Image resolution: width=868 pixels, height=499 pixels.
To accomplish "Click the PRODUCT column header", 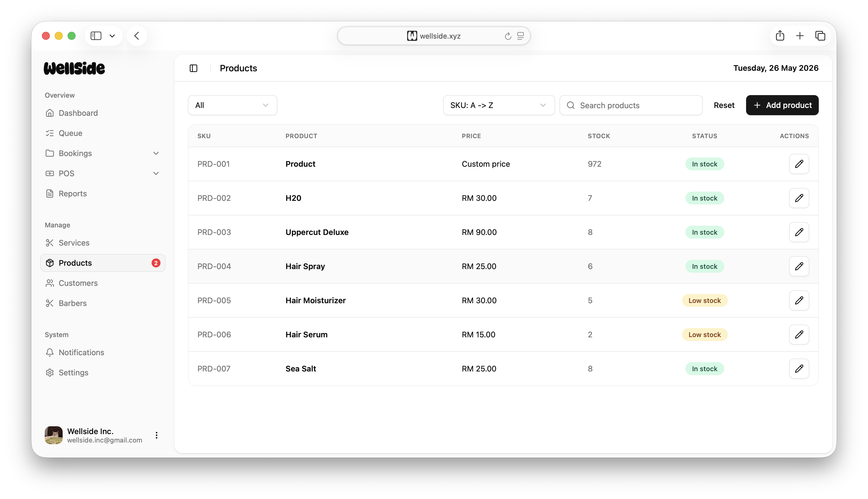I will point(301,136).
